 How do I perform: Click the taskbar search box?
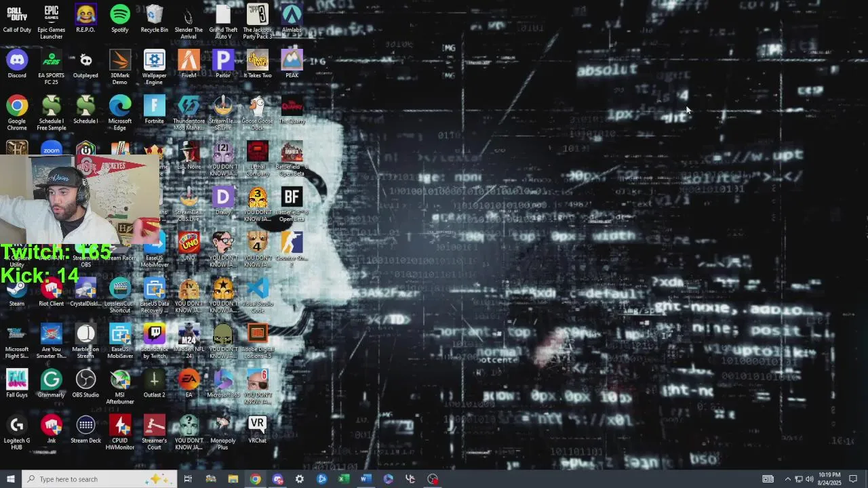point(99,479)
